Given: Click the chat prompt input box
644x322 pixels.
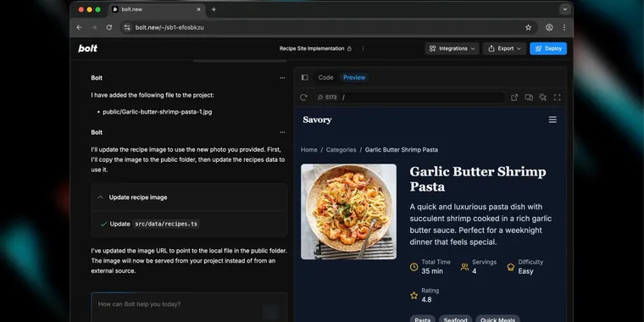Looking at the screenshot, I should coord(189,307).
